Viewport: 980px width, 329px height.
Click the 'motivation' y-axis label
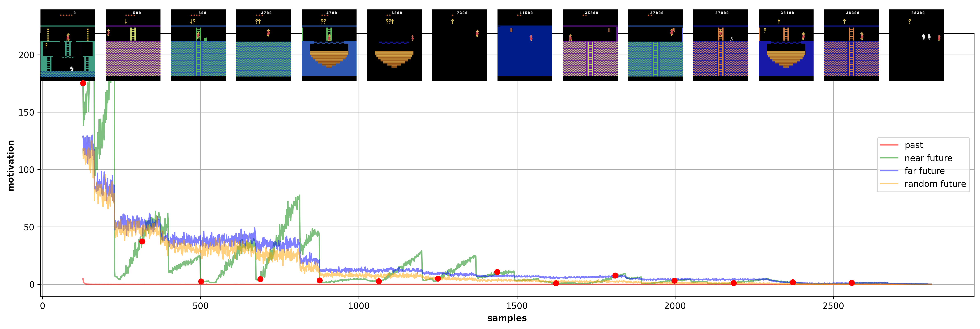[11, 165]
